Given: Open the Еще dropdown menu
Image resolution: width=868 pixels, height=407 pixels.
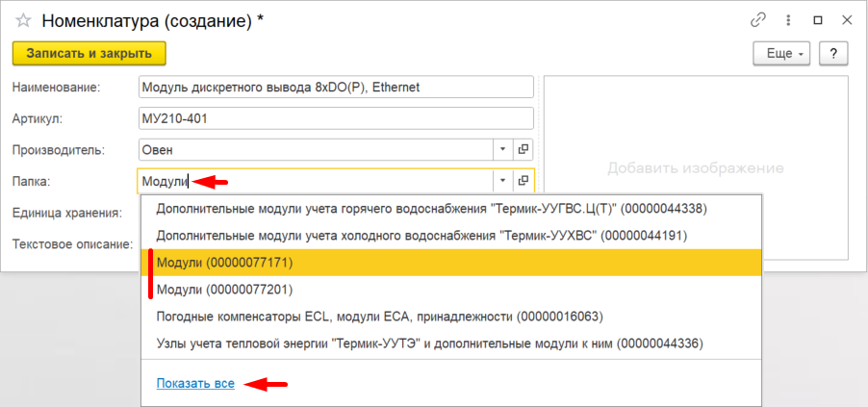Looking at the screenshot, I should (x=781, y=54).
